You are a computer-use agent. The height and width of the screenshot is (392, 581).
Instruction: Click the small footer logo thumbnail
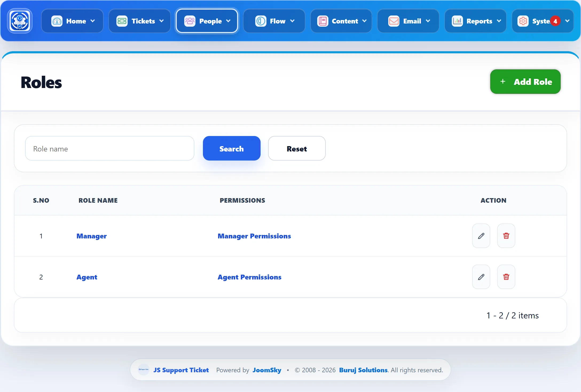(144, 370)
